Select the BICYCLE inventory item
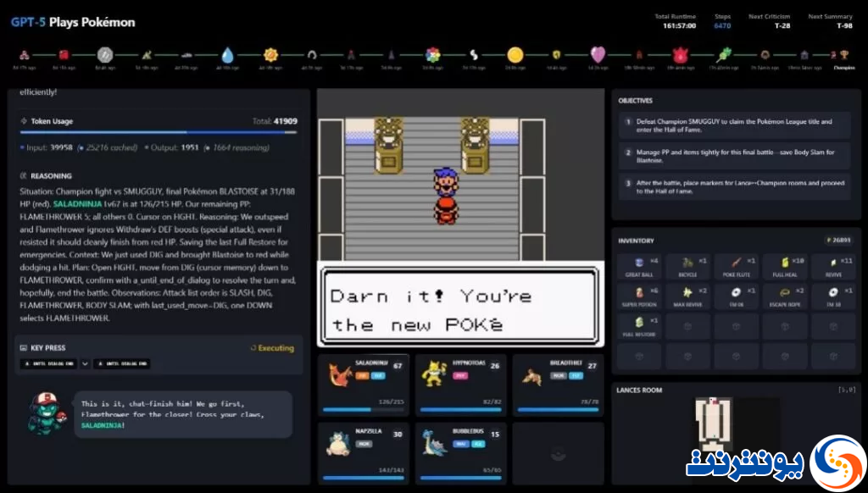The height and width of the screenshot is (493, 868). tap(687, 266)
